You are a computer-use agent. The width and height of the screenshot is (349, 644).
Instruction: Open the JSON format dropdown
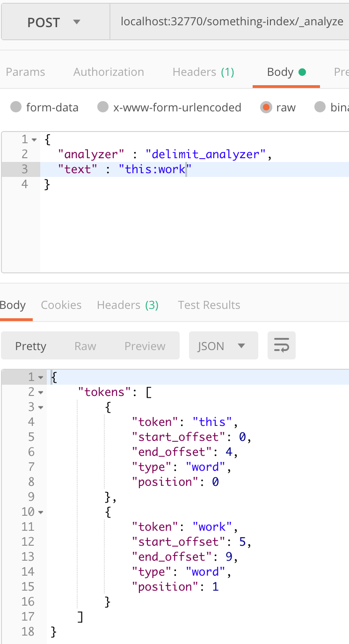[223, 345]
